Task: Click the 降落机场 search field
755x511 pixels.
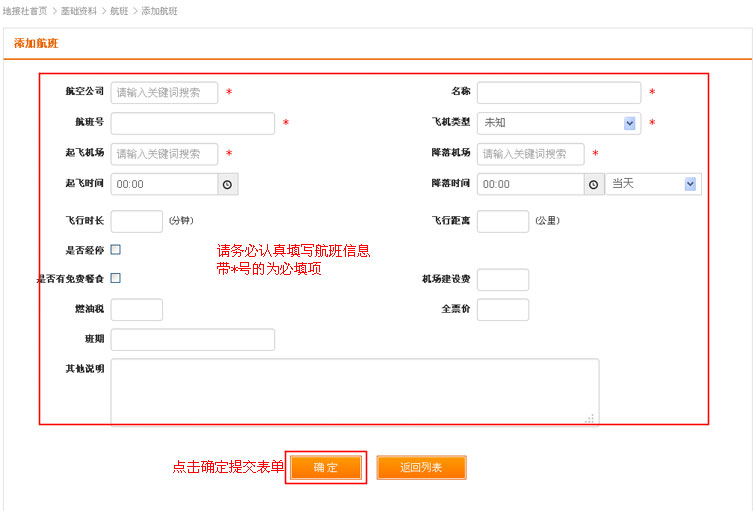Action: pyautogui.click(x=530, y=154)
